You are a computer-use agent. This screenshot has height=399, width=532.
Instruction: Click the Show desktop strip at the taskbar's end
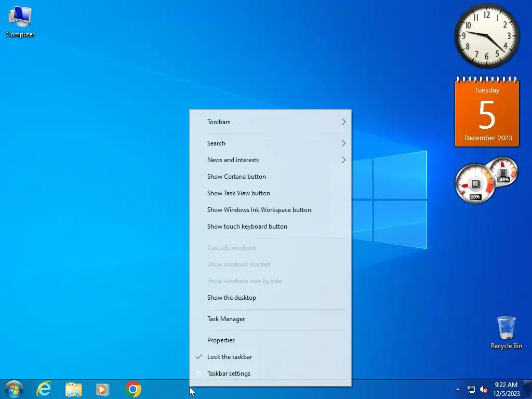click(x=528, y=389)
